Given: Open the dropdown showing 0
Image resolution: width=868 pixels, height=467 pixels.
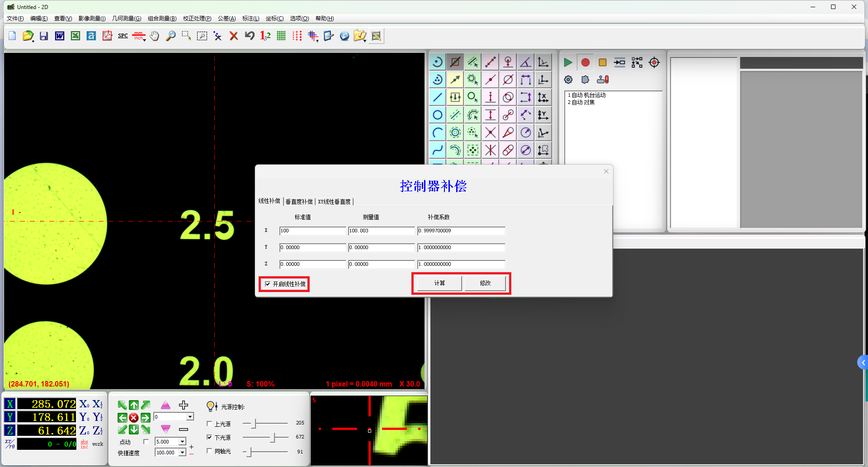Looking at the screenshot, I should click(190, 417).
